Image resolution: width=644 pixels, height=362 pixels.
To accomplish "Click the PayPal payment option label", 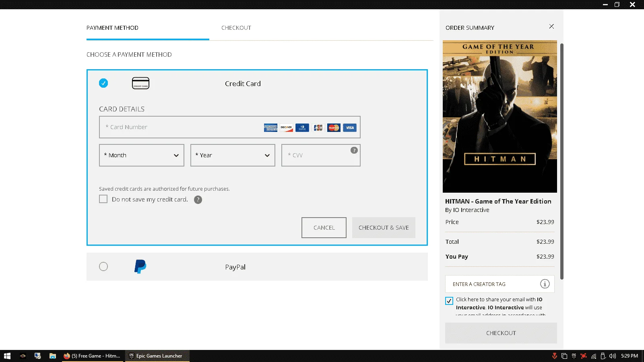I will [x=235, y=267].
